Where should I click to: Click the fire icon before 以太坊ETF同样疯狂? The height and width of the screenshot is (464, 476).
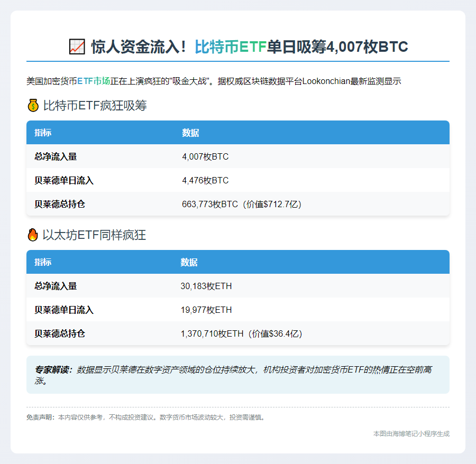(33, 235)
